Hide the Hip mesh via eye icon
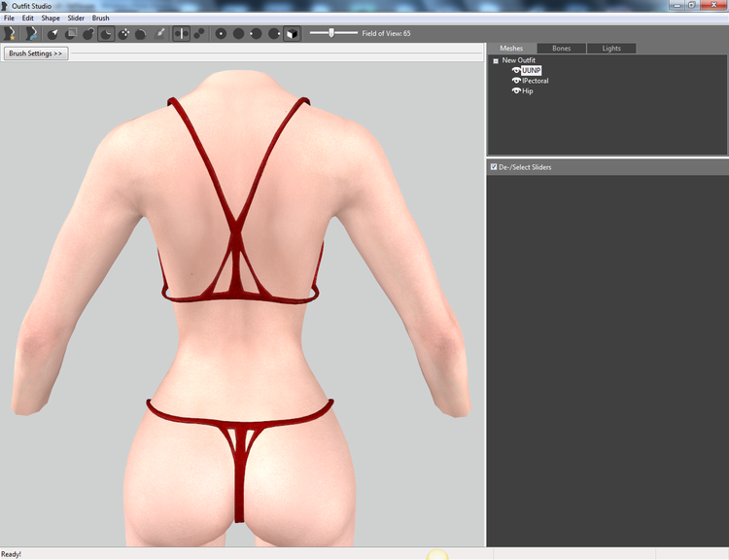This screenshot has height=560, width=729. coord(516,90)
